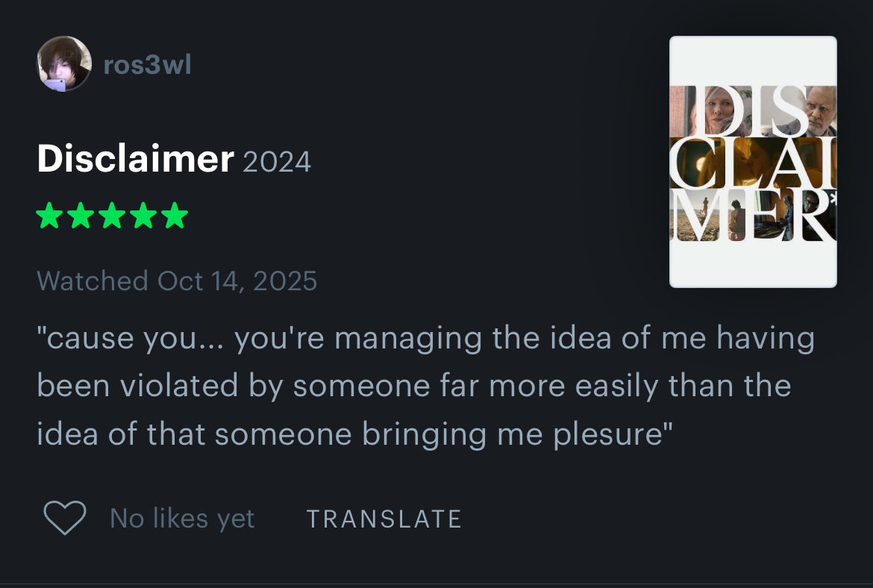Image resolution: width=873 pixels, height=588 pixels.
Task: Open the ros3wl username link
Action: tap(148, 65)
